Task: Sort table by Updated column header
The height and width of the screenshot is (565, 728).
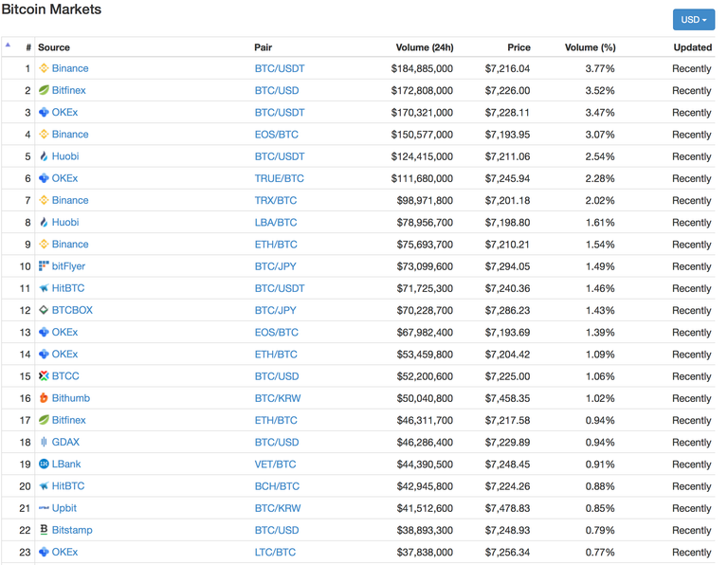Action: 693,47
